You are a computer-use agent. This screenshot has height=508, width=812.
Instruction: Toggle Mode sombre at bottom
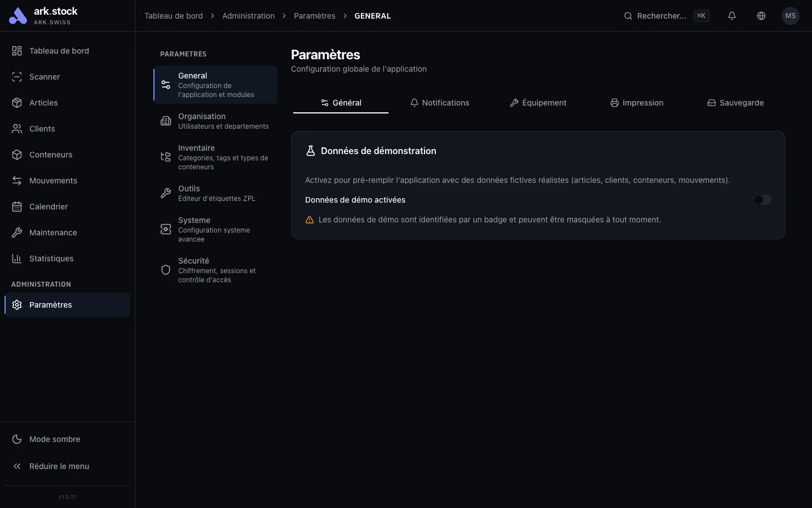(x=54, y=439)
